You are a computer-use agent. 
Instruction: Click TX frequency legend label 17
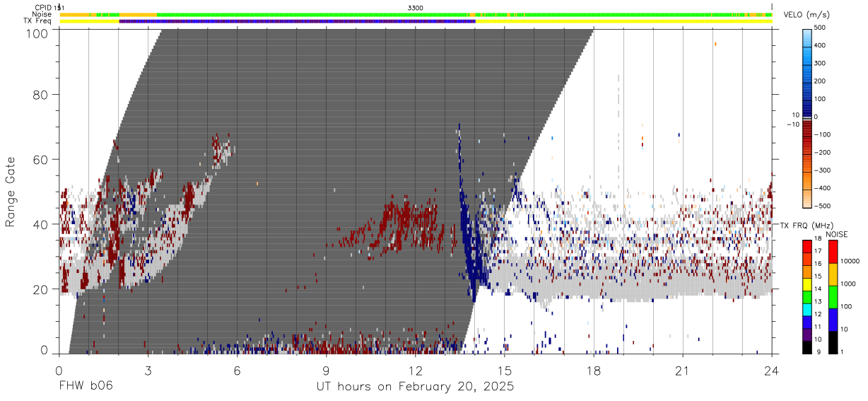pos(819,251)
